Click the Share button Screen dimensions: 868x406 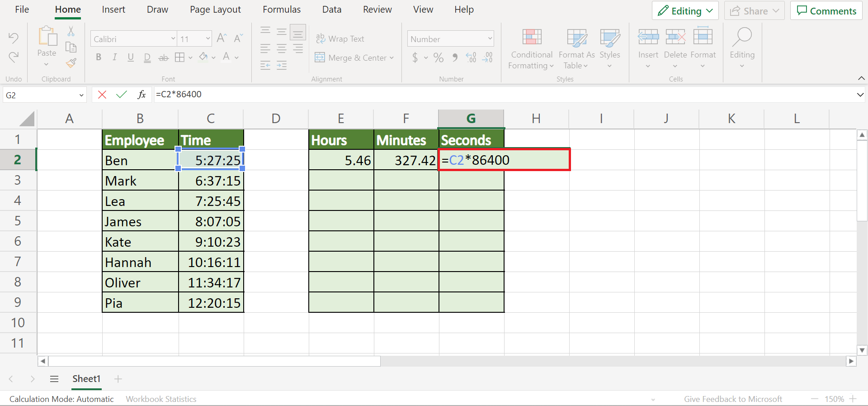pyautogui.click(x=755, y=11)
